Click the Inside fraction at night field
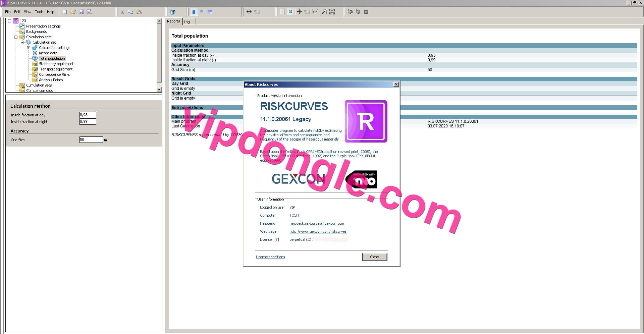644x334 pixels. pyautogui.click(x=88, y=121)
